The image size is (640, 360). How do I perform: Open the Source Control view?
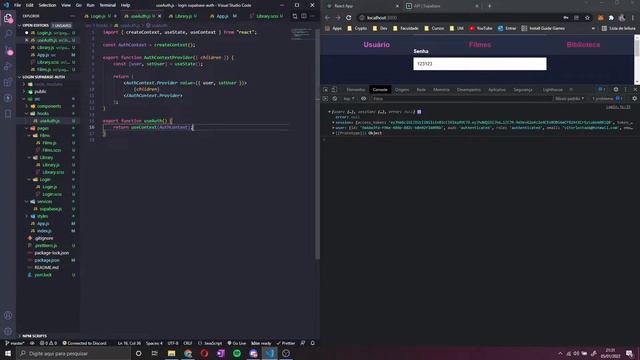click(x=8, y=50)
